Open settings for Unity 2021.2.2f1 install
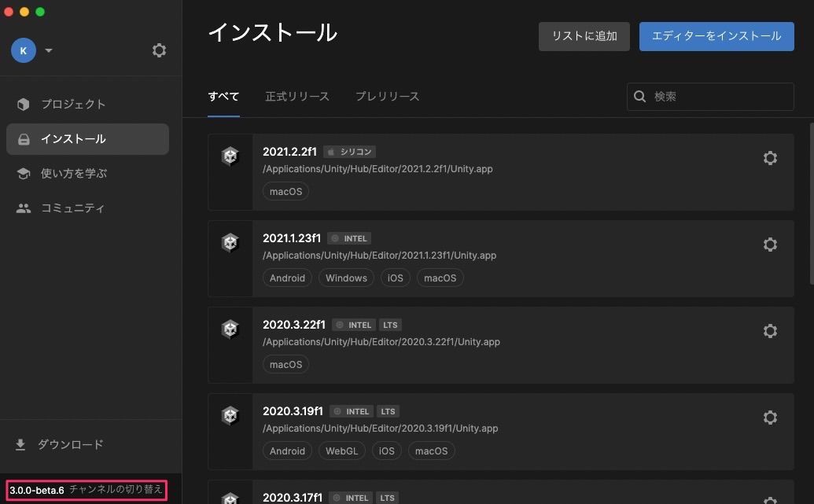The height and width of the screenshot is (504, 814). 769,157
